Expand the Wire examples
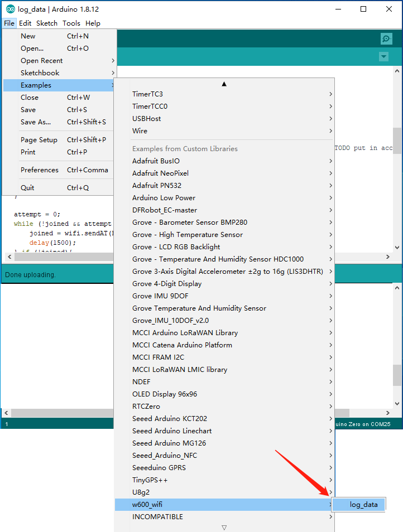Screen dimensions: 403x532 tap(224, 130)
